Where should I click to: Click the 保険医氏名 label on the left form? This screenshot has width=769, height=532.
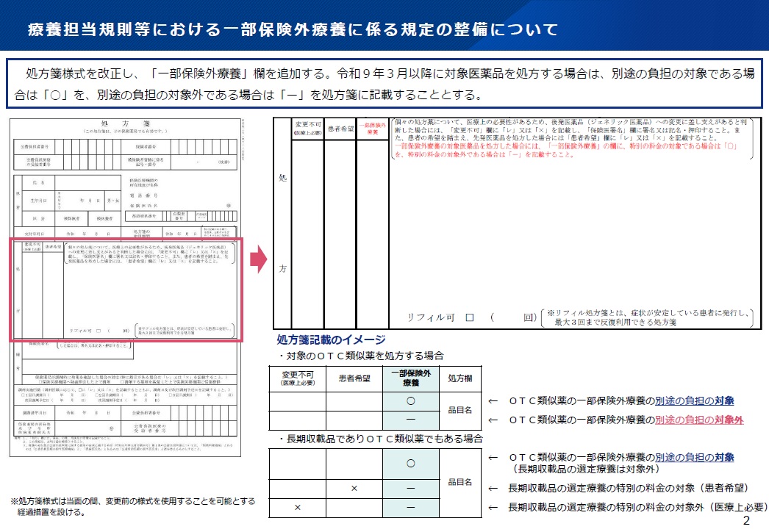point(143,206)
